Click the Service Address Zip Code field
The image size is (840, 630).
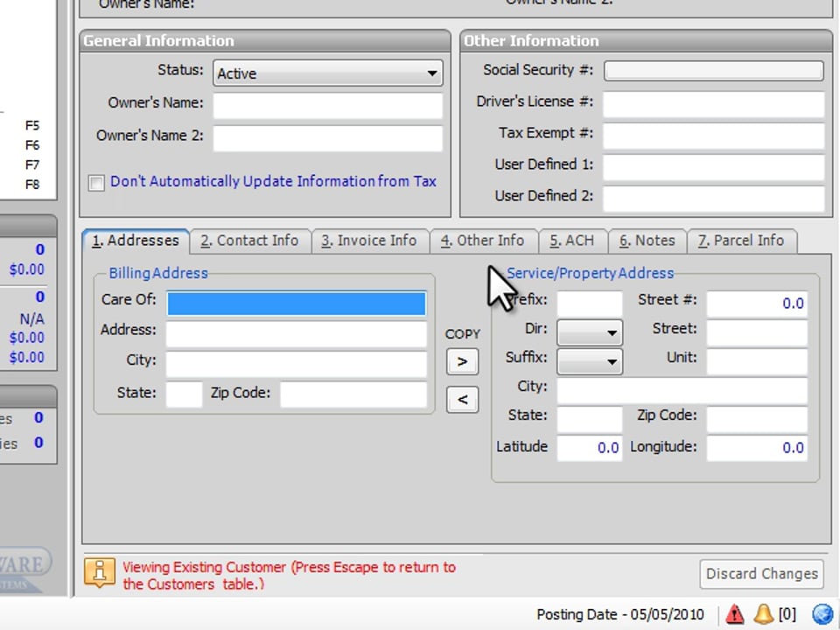tap(757, 419)
